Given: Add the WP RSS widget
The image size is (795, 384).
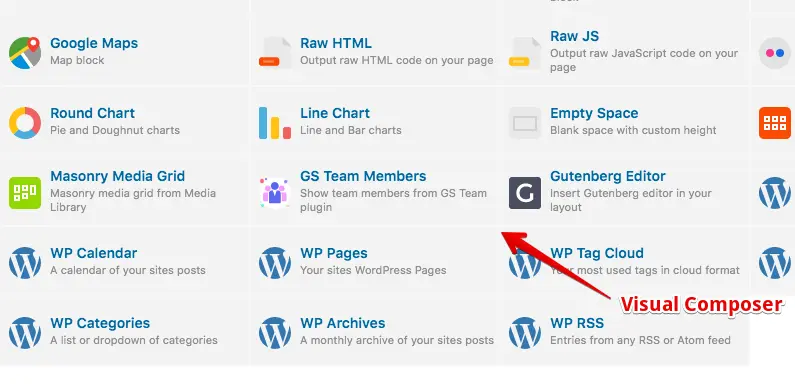Looking at the screenshot, I should click(576, 323).
